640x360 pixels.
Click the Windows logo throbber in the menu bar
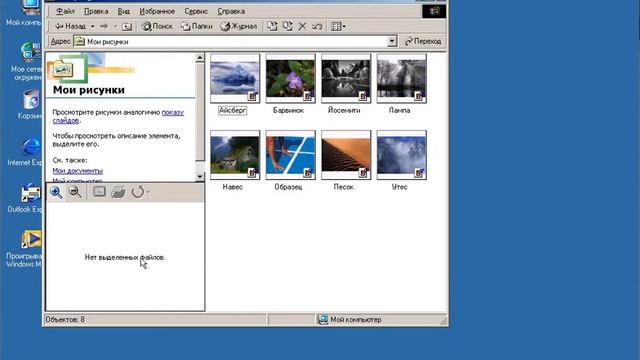[434, 11]
